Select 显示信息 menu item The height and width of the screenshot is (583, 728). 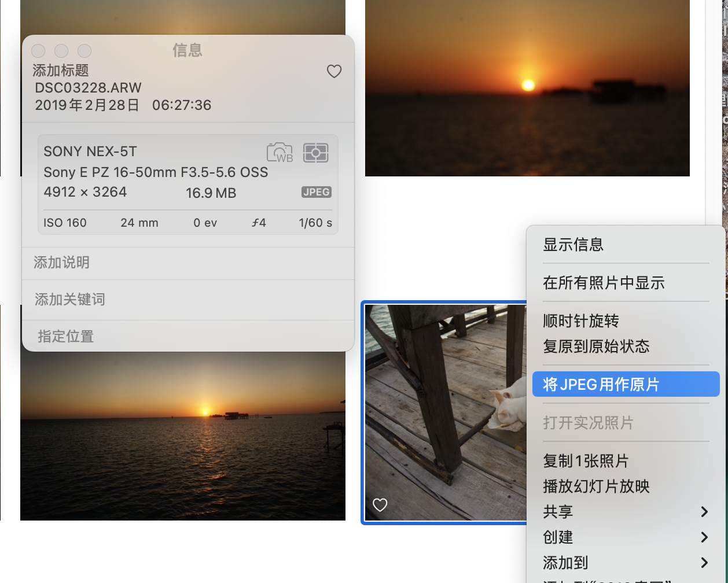click(573, 245)
